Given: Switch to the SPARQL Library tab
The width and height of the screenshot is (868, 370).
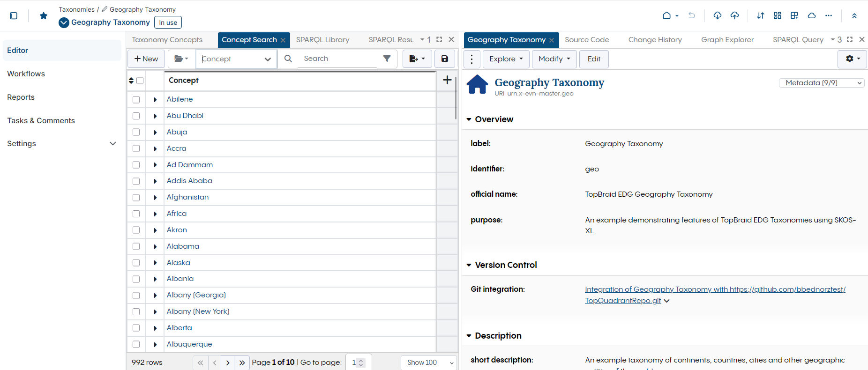Looking at the screenshot, I should point(322,40).
